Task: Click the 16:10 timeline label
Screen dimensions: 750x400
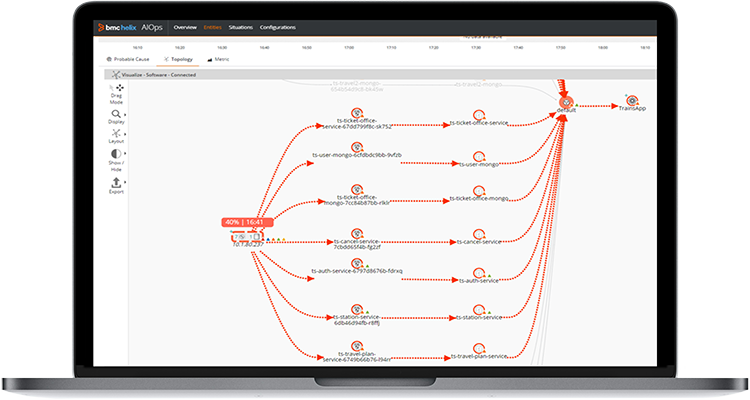Action: [137, 48]
